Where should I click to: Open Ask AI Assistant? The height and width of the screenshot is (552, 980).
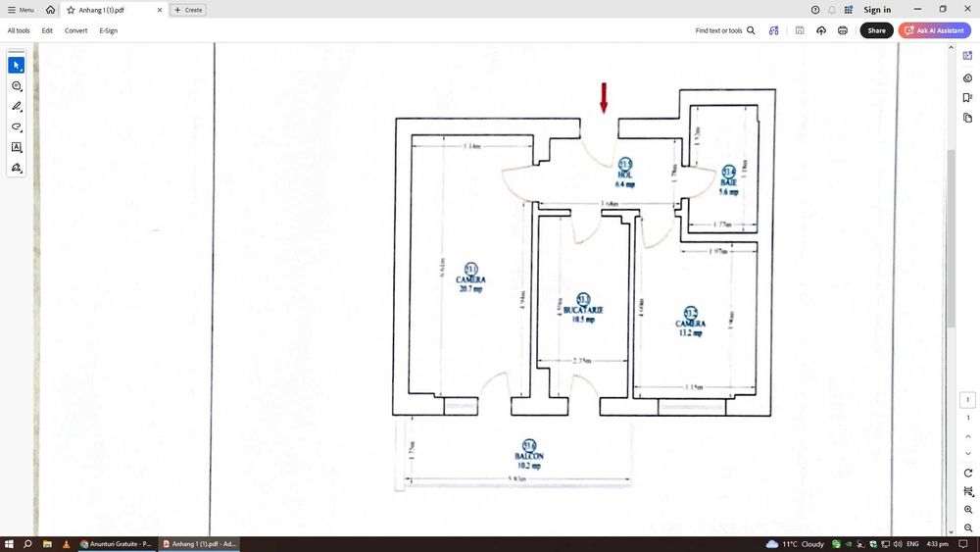934,30
